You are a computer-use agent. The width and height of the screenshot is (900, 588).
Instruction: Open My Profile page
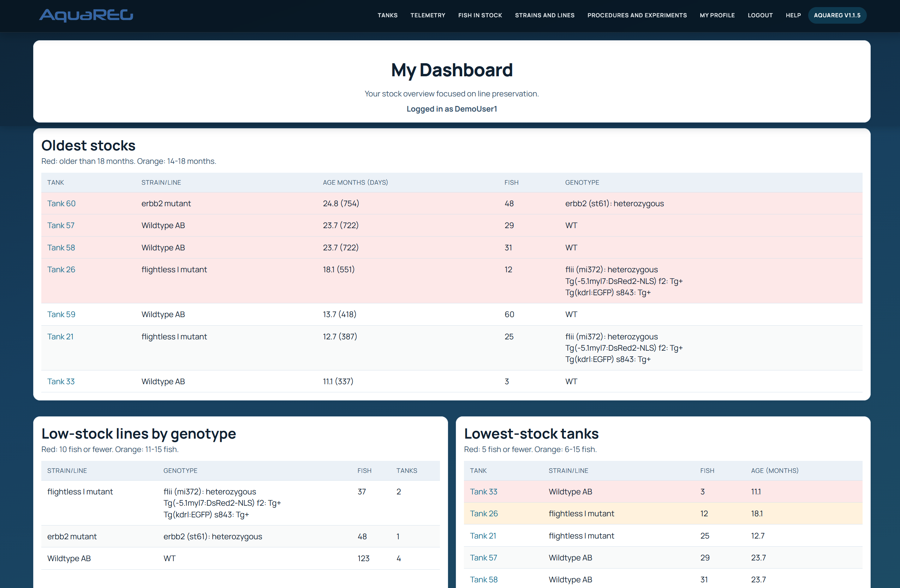tap(717, 15)
